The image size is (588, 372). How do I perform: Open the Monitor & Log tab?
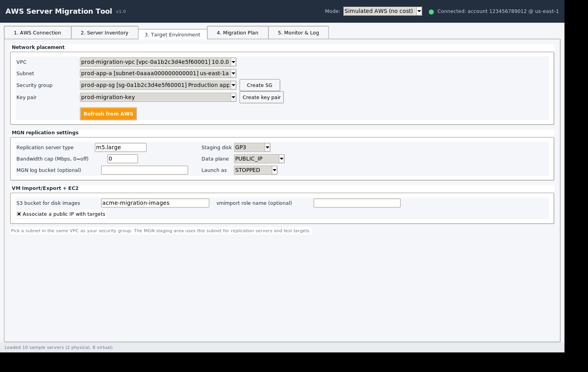tap(298, 33)
